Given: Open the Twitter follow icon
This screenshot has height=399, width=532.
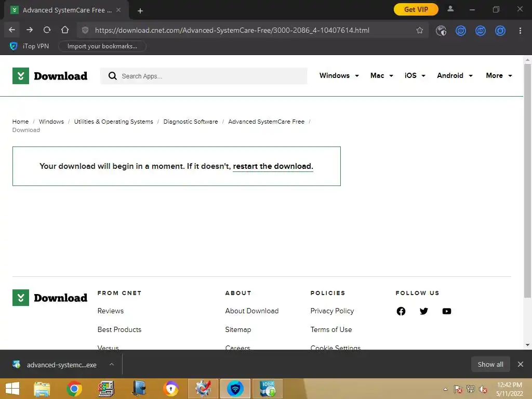Looking at the screenshot, I should click(x=424, y=311).
